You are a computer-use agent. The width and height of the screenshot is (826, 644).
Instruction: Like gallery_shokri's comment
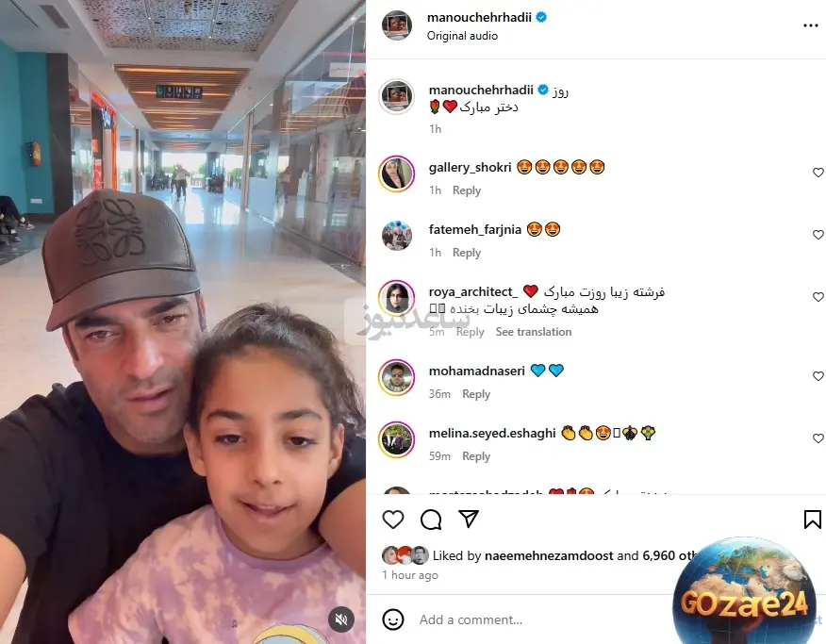[818, 173]
